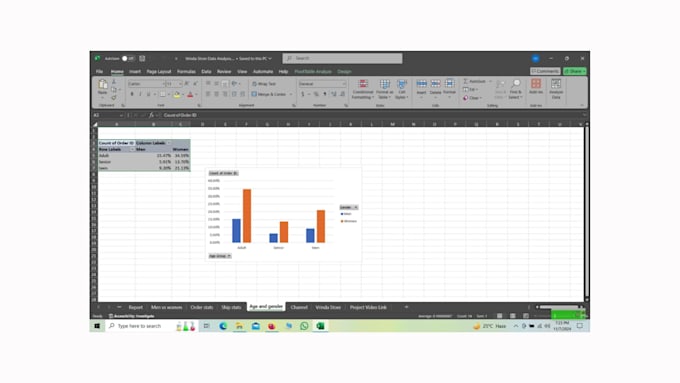The image size is (680, 383).
Task: Switch to the Channel sheet tab
Action: [299, 307]
